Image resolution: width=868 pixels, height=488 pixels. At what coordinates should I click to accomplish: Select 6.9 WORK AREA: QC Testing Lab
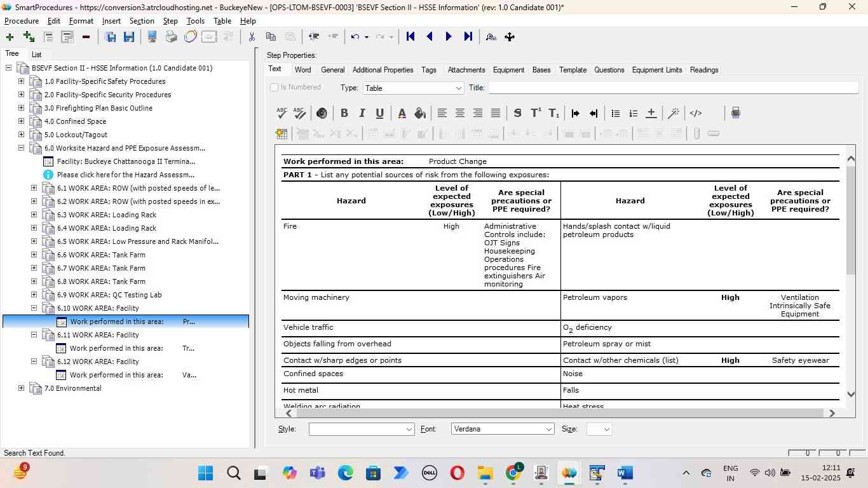click(109, 295)
